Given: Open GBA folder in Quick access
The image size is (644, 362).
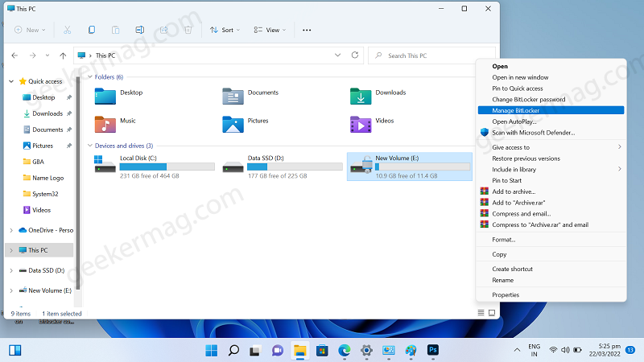Looking at the screenshot, I should click(34, 162).
